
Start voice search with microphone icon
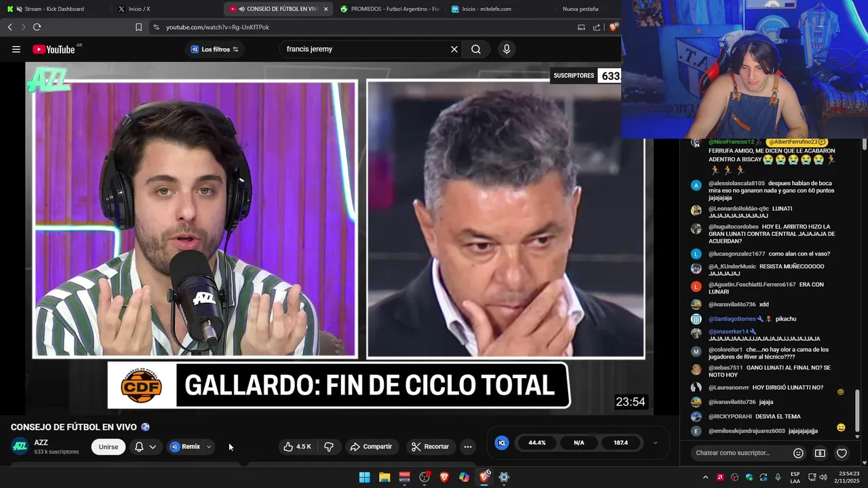507,49
